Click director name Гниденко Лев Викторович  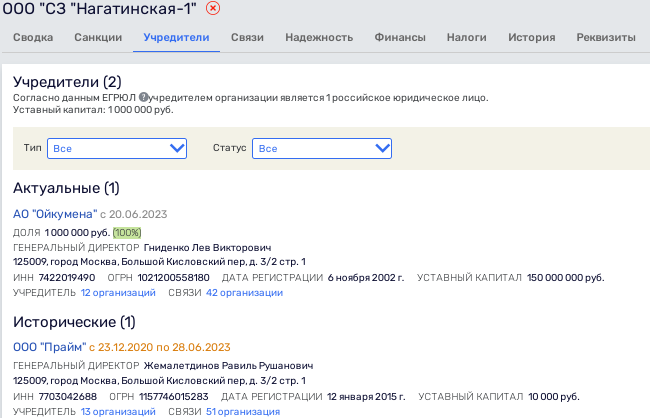click(x=207, y=248)
